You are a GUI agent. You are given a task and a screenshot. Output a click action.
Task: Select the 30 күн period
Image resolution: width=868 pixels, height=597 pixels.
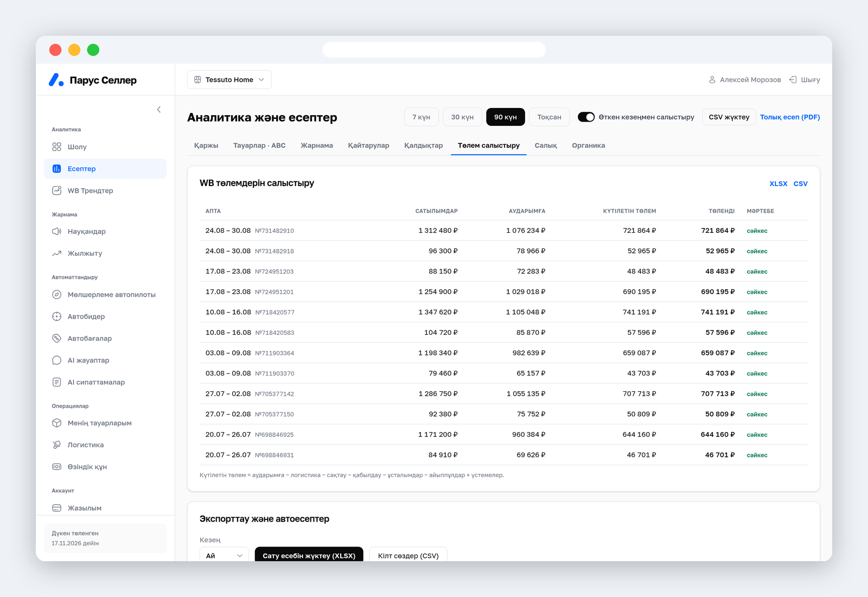click(x=462, y=117)
